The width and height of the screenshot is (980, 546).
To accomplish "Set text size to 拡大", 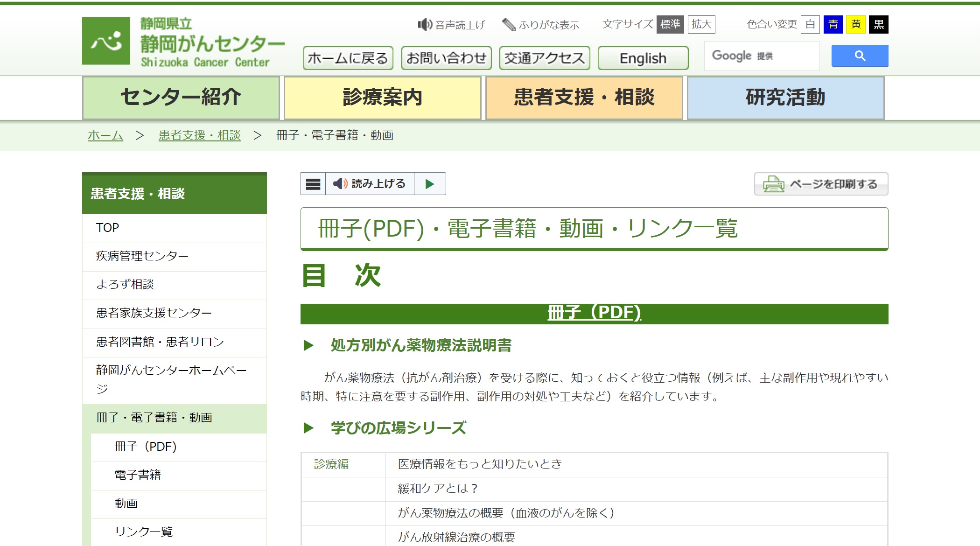I will (701, 24).
